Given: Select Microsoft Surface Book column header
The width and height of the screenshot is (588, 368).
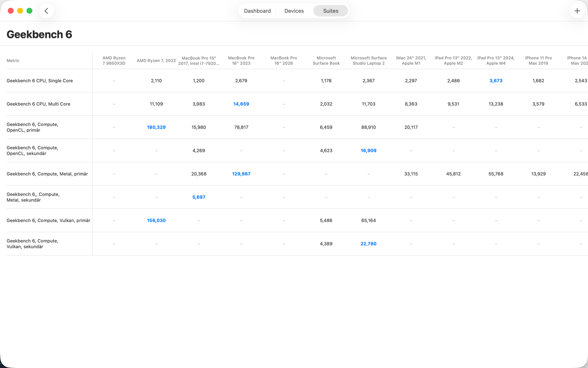Looking at the screenshot, I should click(x=326, y=61).
